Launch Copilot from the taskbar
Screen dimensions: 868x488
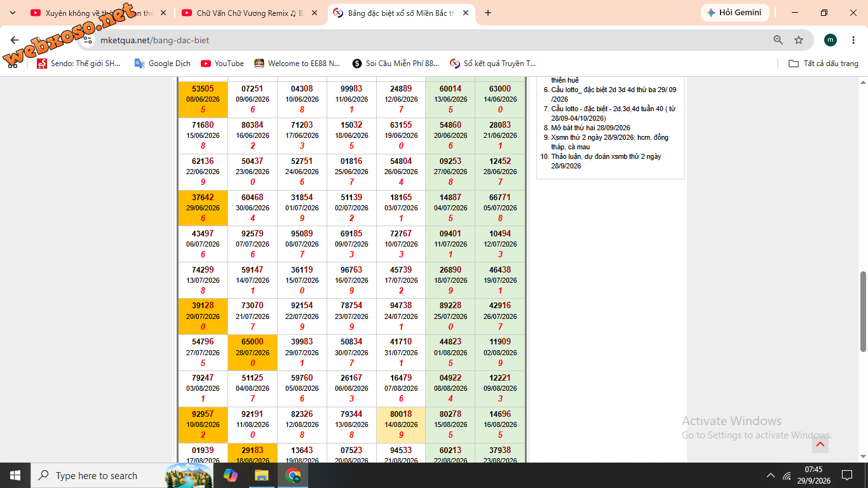tap(231, 475)
